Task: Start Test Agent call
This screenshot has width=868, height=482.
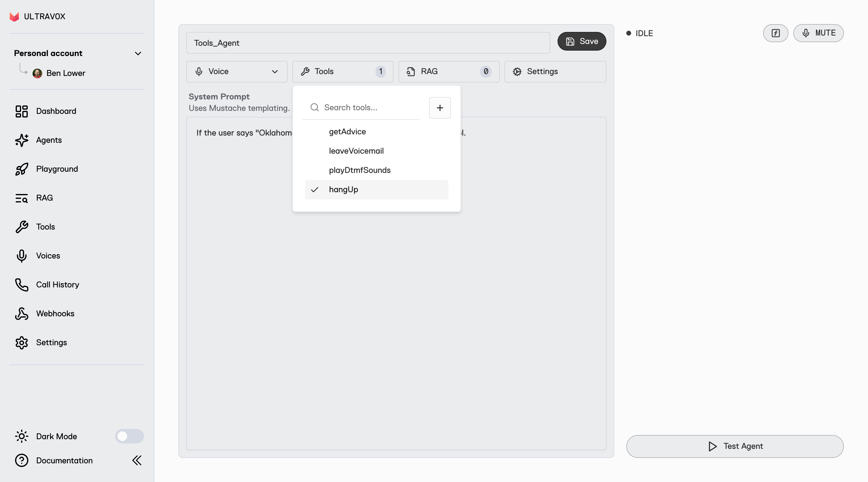Action: point(734,446)
